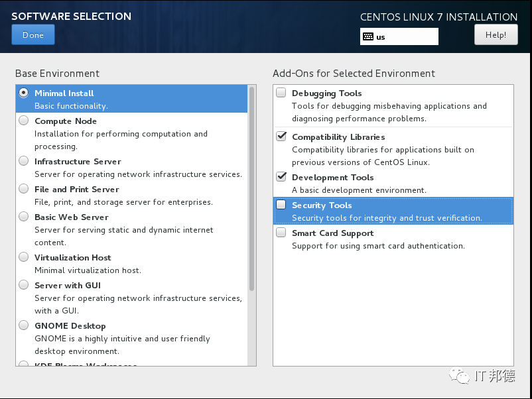This screenshot has height=399, width=532.
Task: Click the Done button
Action: click(33, 34)
